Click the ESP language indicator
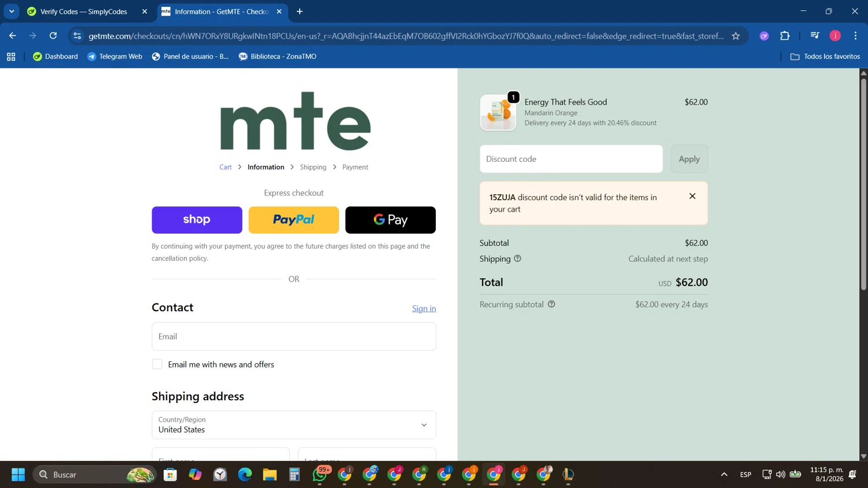Viewport: 868px width, 488px height. click(745, 475)
